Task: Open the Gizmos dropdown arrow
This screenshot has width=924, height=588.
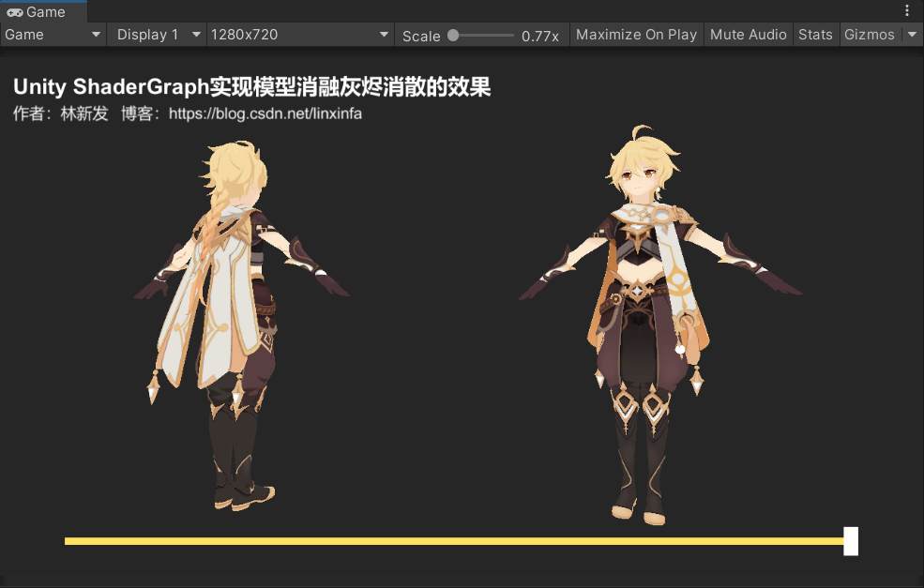Action: pos(912,35)
